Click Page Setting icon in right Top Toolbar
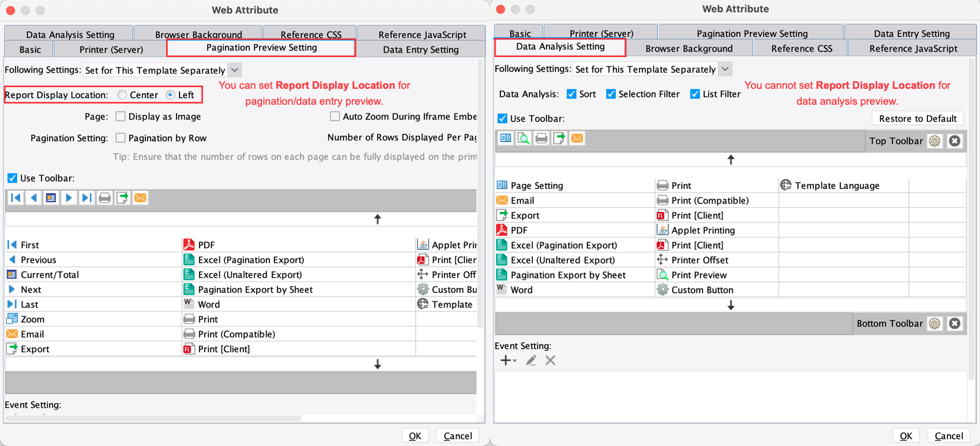 (506, 138)
